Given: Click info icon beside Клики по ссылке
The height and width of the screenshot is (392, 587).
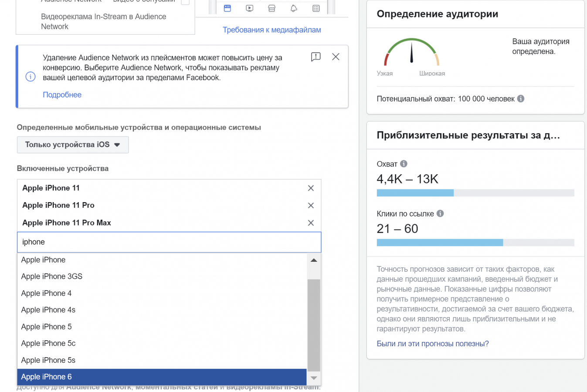Looking at the screenshot, I should [x=440, y=213].
